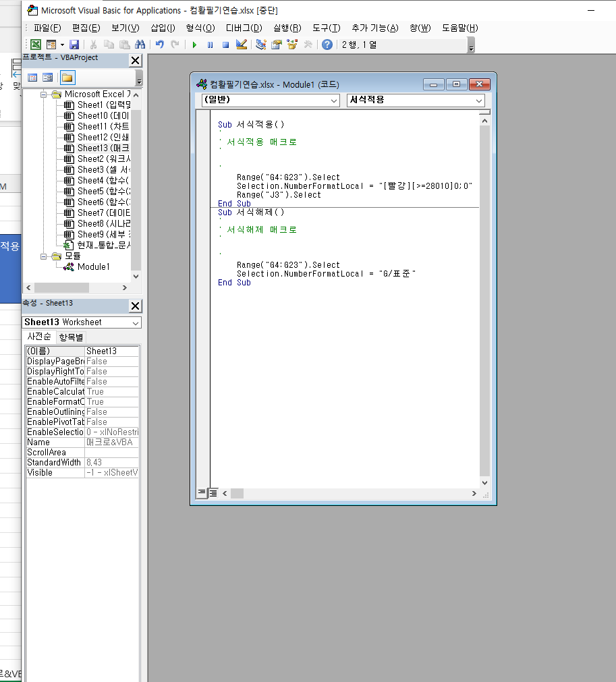The height and width of the screenshot is (682, 616).
Task: Click the View Object icon in project pane
Action: point(47,78)
